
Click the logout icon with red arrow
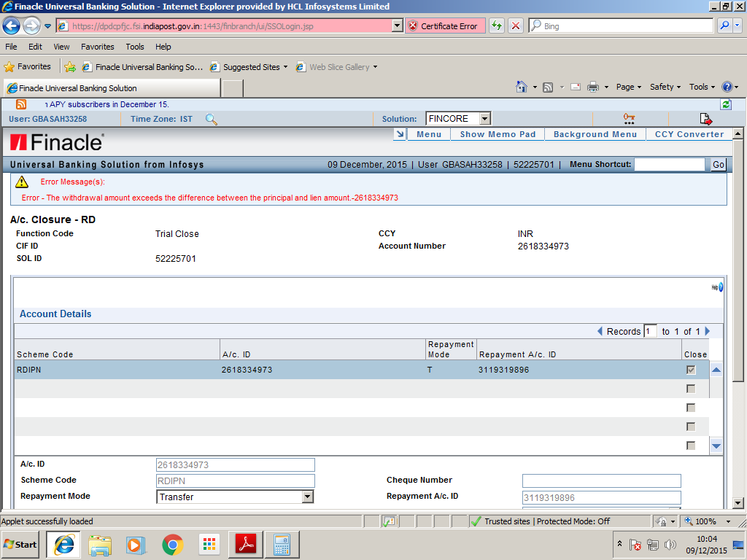click(705, 117)
